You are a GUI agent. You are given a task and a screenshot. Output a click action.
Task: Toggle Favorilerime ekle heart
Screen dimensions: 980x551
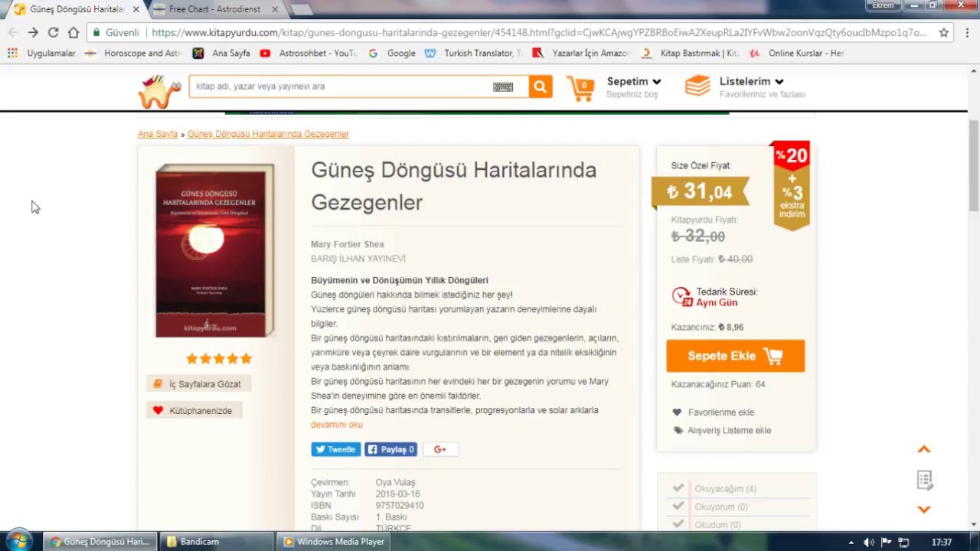[x=677, y=412]
